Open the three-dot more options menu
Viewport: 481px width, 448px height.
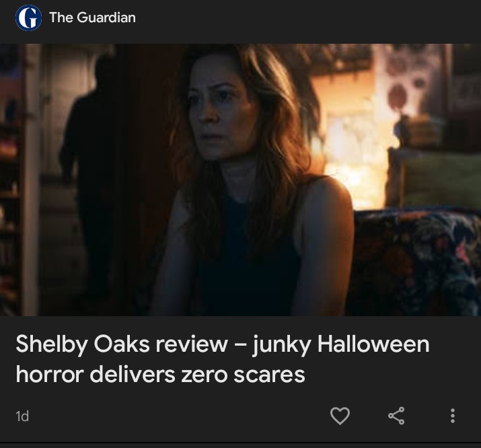[x=453, y=416]
